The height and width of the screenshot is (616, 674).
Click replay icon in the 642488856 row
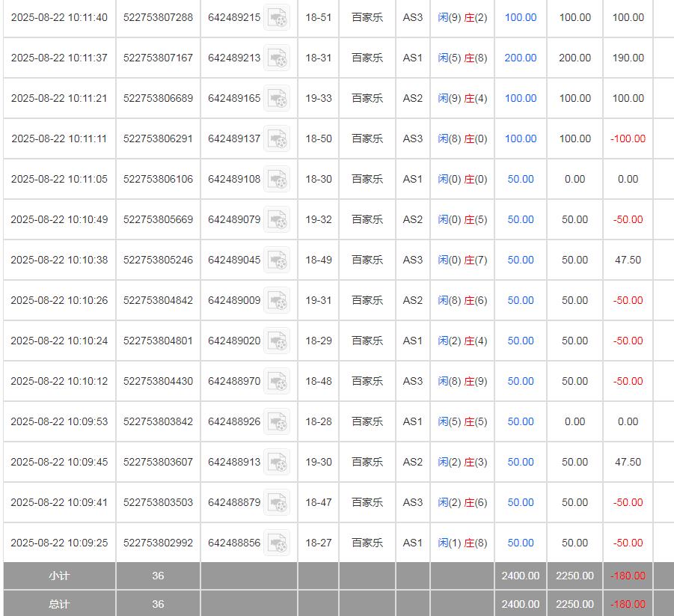(278, 543)
